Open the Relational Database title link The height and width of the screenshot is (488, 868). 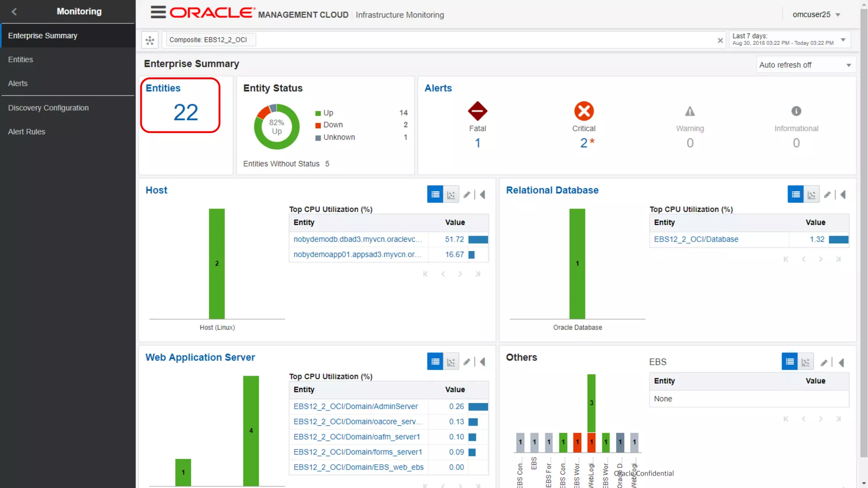click(552, 190)
